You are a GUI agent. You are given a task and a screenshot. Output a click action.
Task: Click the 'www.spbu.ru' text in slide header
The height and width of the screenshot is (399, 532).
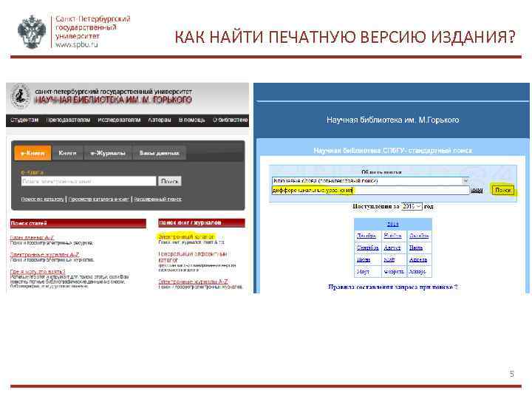[x=77, y=44]
